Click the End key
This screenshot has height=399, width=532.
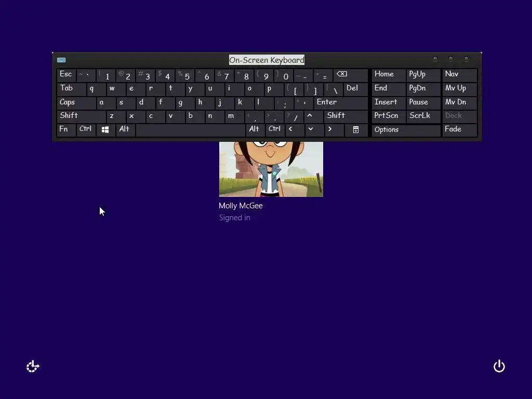(389, 88)
